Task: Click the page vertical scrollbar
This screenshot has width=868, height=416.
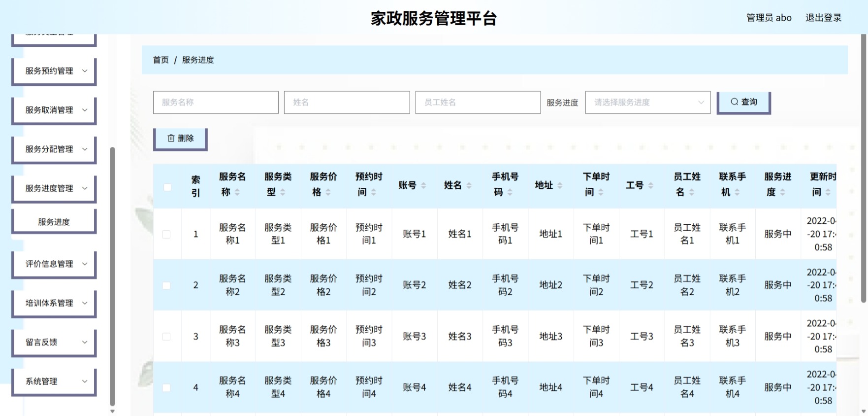Action: 864,168
